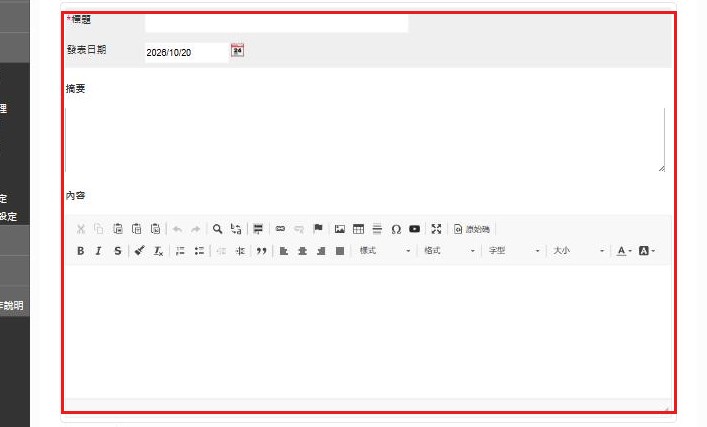Click the editor bottom resize grip
707x427 pixels.
pyautogui.click(x=667, y=408)
